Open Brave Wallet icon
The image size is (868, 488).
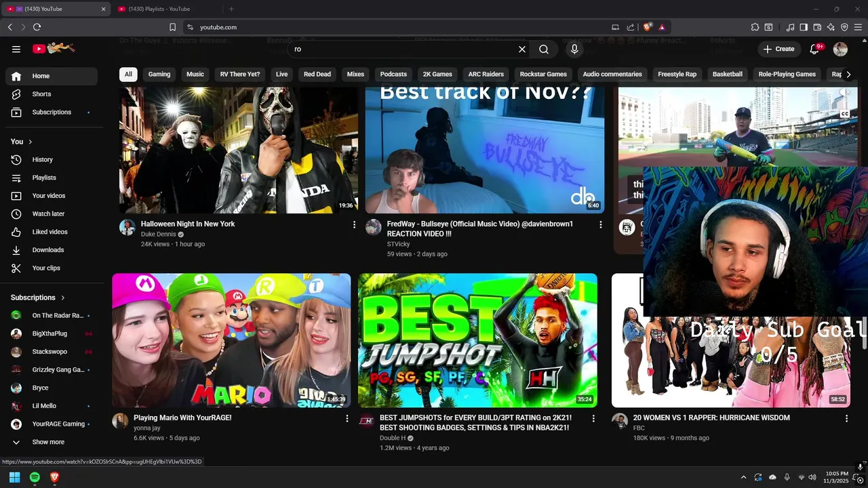pos(817,27)
